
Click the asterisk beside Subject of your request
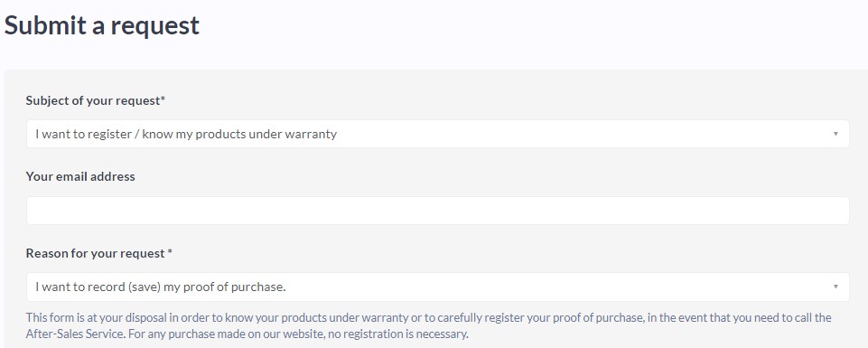163,99
